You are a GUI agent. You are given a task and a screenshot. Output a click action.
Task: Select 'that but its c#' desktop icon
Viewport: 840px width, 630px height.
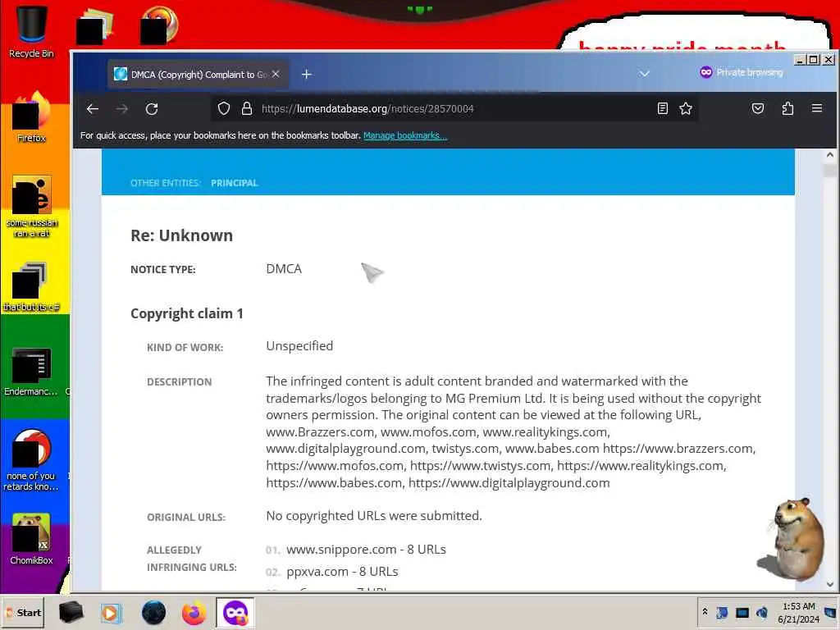point(31,286)
